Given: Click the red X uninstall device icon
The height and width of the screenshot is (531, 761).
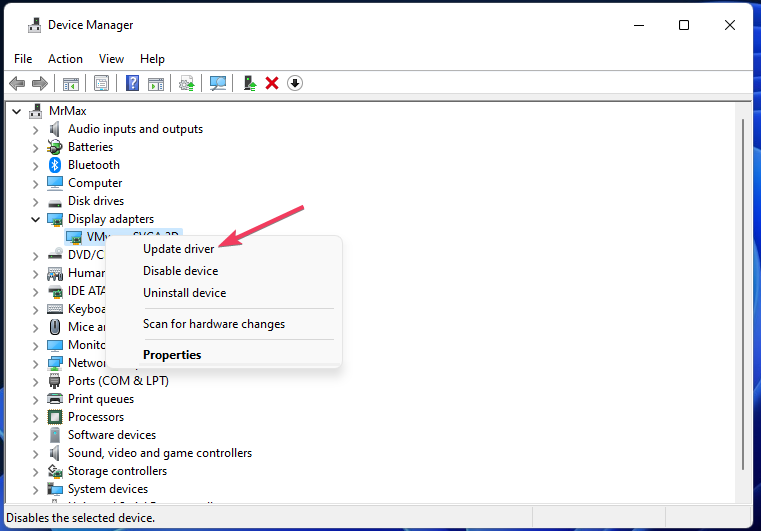Looking at the screenshot, I should click(x=271, y=83).
